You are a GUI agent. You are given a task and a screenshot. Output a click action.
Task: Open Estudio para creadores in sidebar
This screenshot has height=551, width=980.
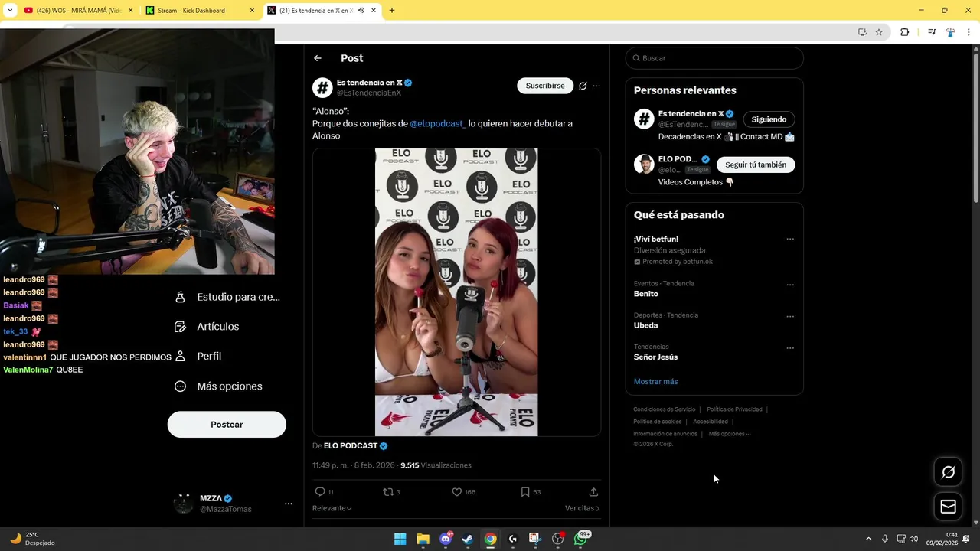click(x=227, y=297)
